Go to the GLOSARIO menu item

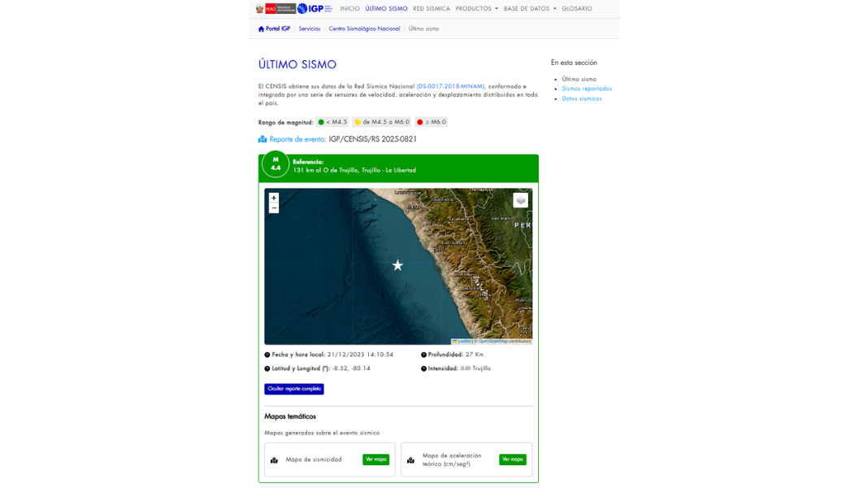click(577, 8)
